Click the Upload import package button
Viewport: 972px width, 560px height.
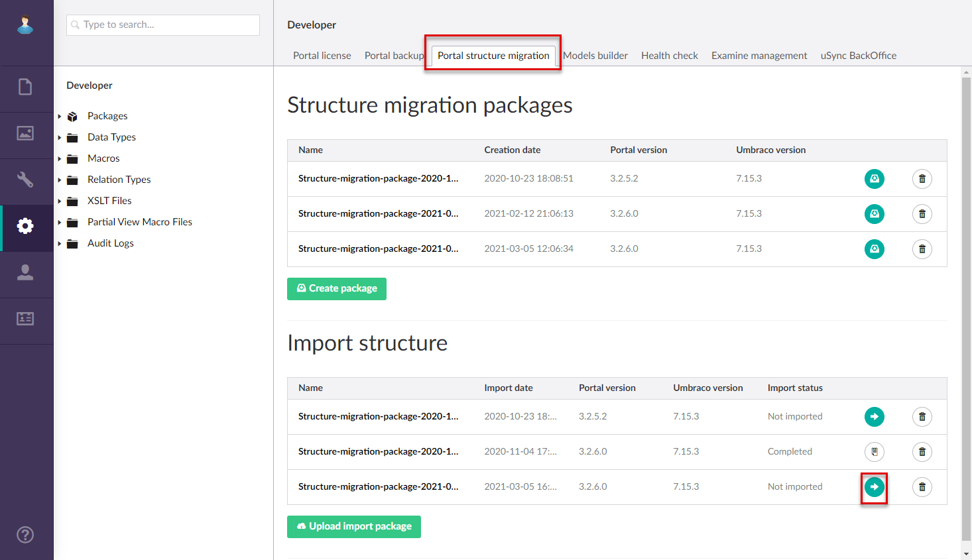(353, 526)
